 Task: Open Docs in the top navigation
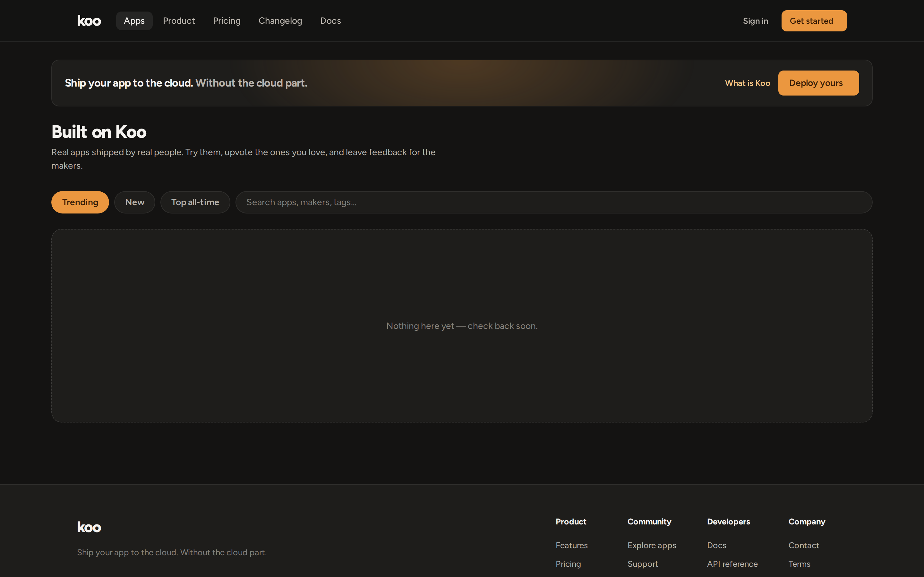tap(330, 21)
